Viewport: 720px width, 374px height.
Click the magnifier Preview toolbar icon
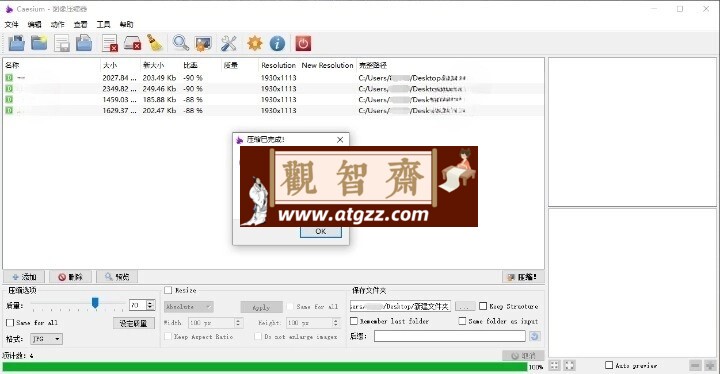(x=180, y=44)
